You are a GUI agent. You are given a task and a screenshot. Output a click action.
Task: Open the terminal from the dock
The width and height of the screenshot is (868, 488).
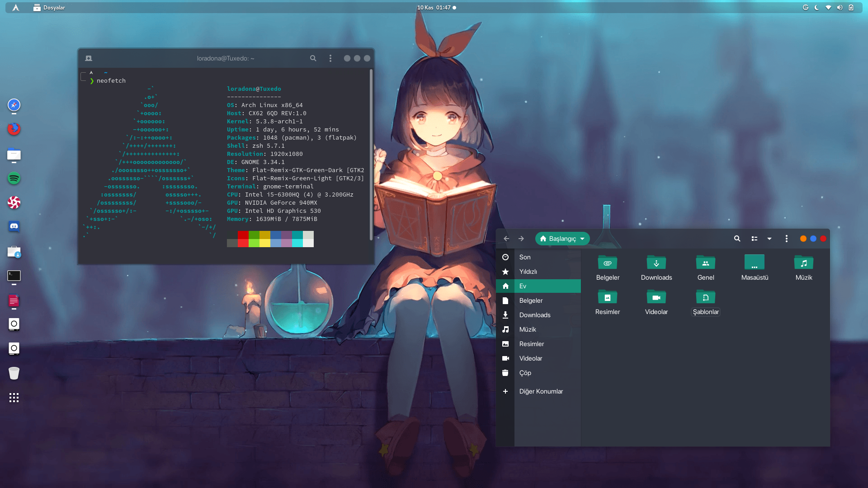coord(14,276)
